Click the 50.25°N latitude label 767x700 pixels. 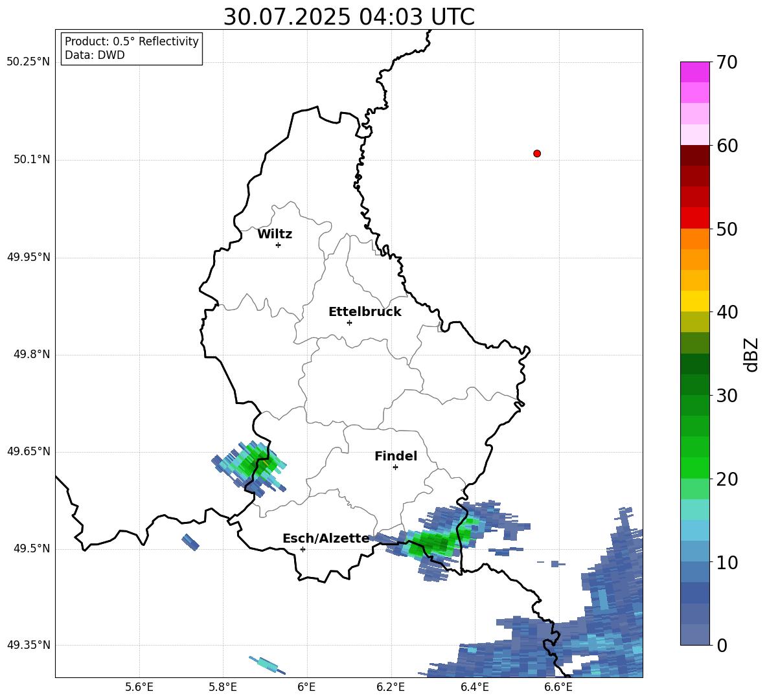(x=29, y=62)
